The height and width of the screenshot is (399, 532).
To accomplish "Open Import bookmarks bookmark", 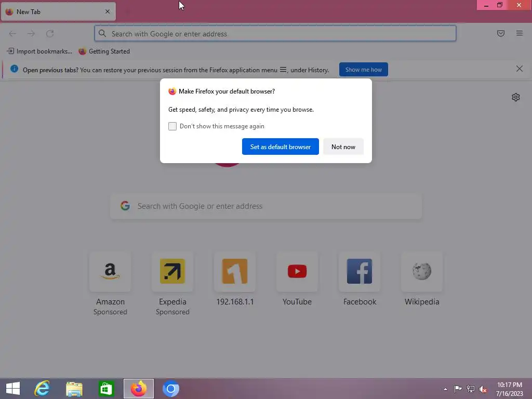I will coord(39,51).
